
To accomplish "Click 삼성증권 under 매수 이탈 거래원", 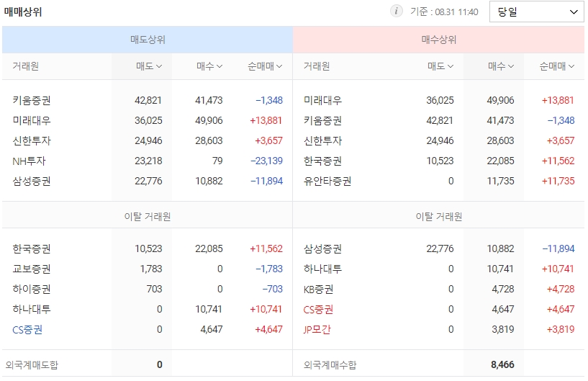I will tap(322, 249).
